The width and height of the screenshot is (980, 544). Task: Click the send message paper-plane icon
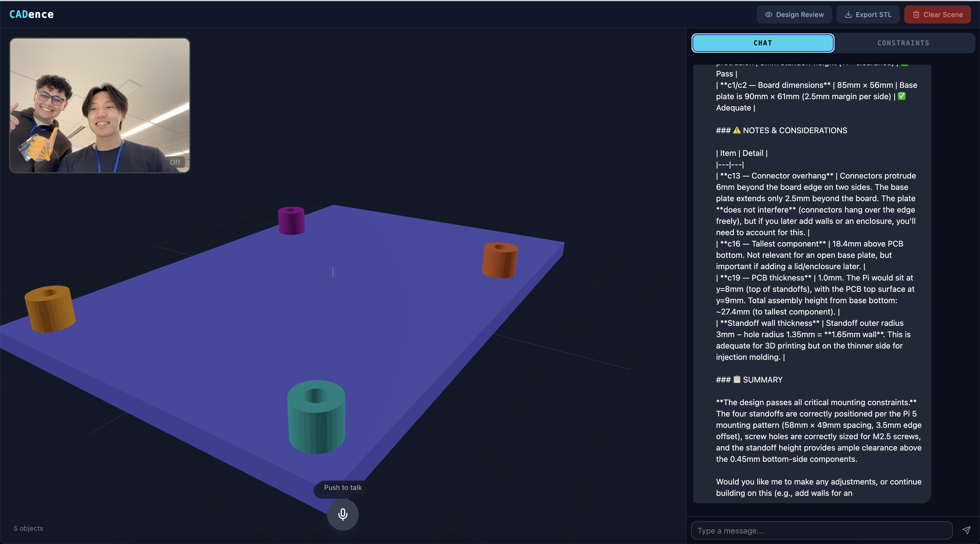[966, 530]
